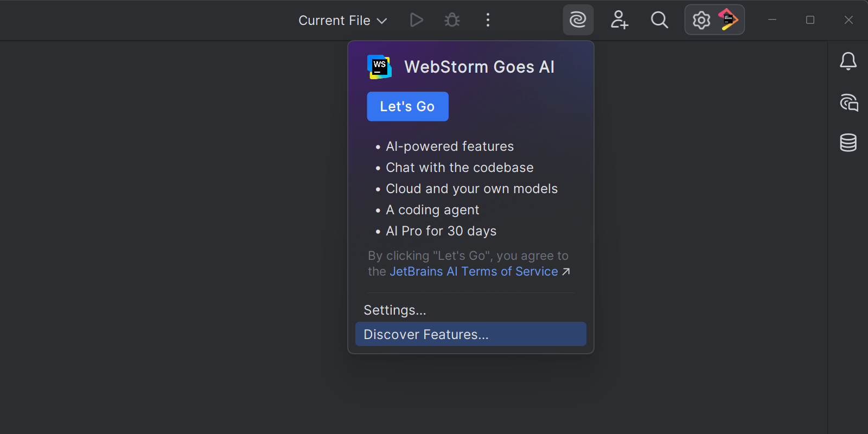Open the More Actions three-dot menu
Screen dimensions: 868x434
click(488, 21)
